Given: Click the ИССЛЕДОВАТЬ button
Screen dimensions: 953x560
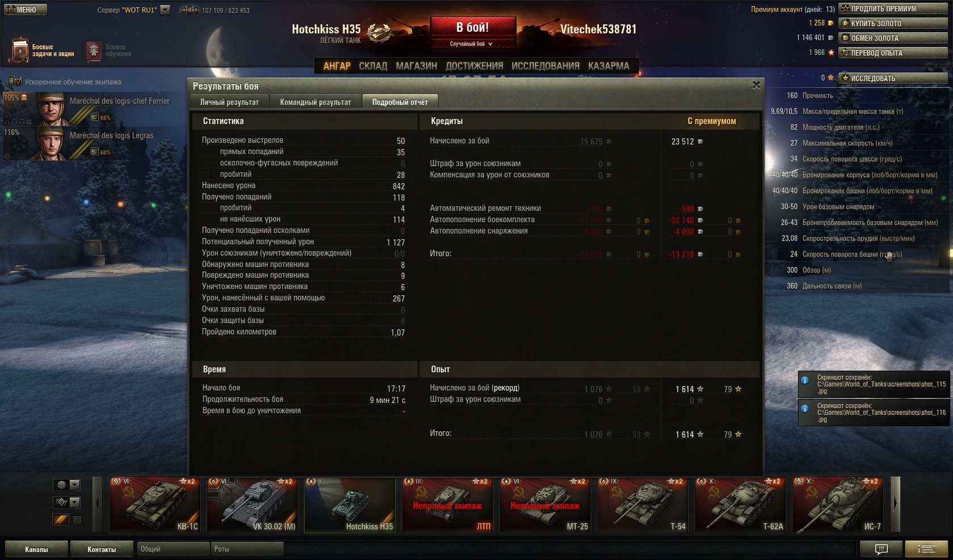Looking at the screenshot, I should point(893,78).
